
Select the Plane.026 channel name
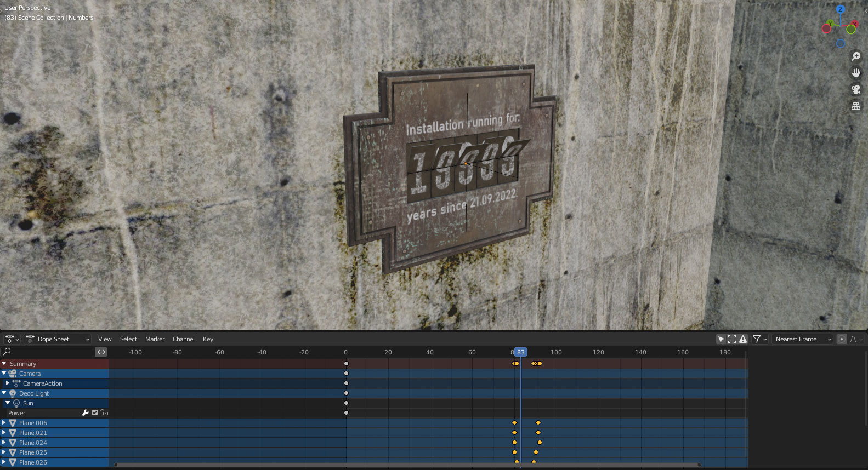point(33,462)
